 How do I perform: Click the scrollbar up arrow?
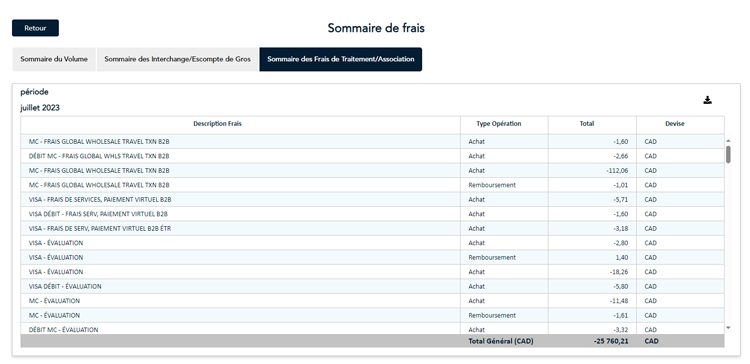point(728,141)
